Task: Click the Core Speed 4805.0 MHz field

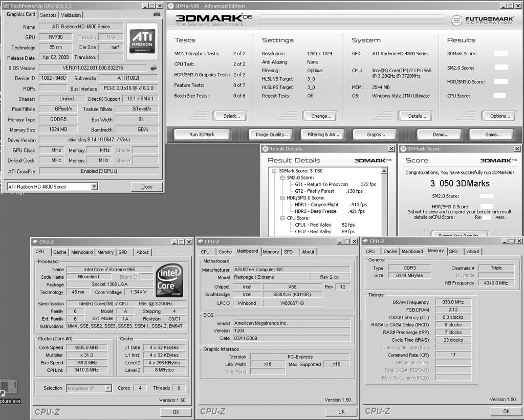Action: [86, 347]
